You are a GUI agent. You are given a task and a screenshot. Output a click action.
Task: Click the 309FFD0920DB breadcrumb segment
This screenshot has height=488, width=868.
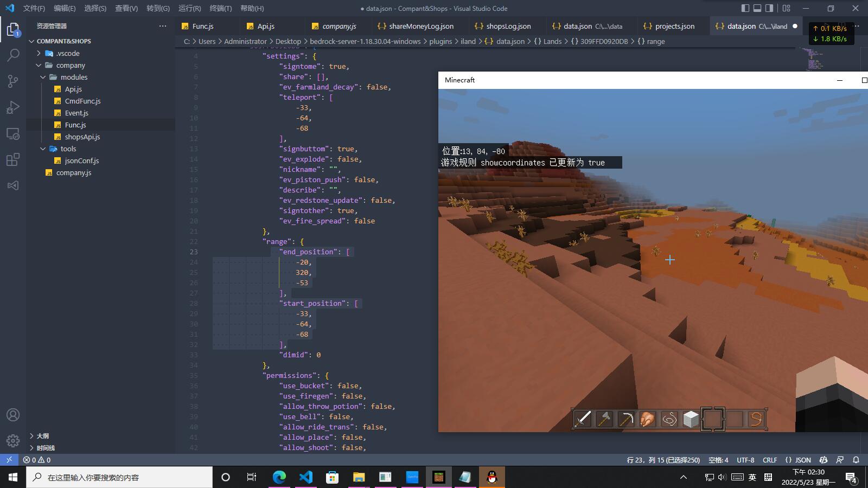604,41
